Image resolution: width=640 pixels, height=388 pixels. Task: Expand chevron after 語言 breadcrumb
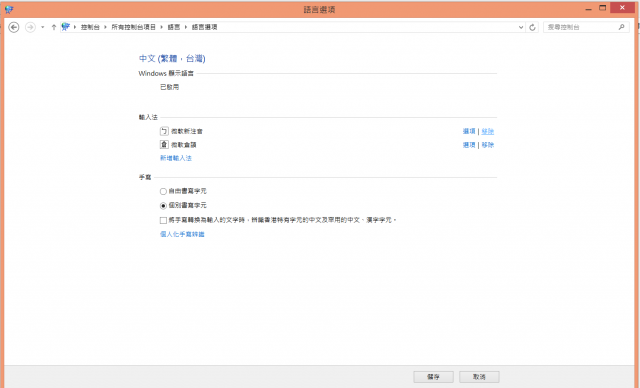(x=186, y=27)
